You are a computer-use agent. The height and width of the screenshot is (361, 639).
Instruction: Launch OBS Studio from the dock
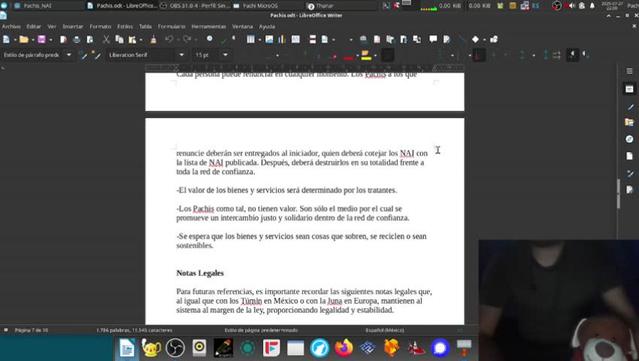point(175,348)
